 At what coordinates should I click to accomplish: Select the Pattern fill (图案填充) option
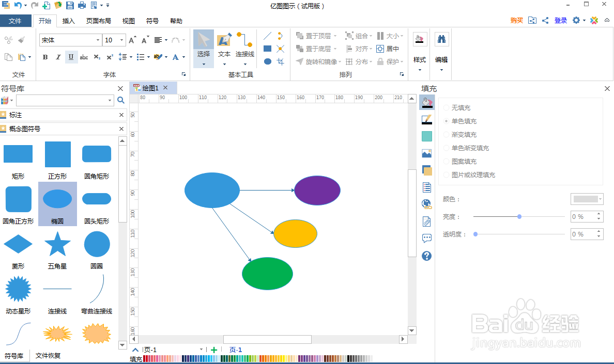[x=460, y=162]
